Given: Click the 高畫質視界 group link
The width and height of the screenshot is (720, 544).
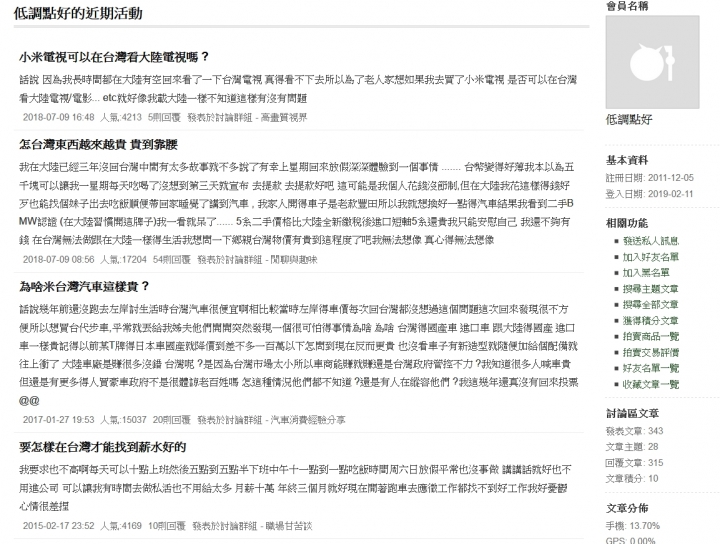Looking at the screenshot, I should click(284, 118).
